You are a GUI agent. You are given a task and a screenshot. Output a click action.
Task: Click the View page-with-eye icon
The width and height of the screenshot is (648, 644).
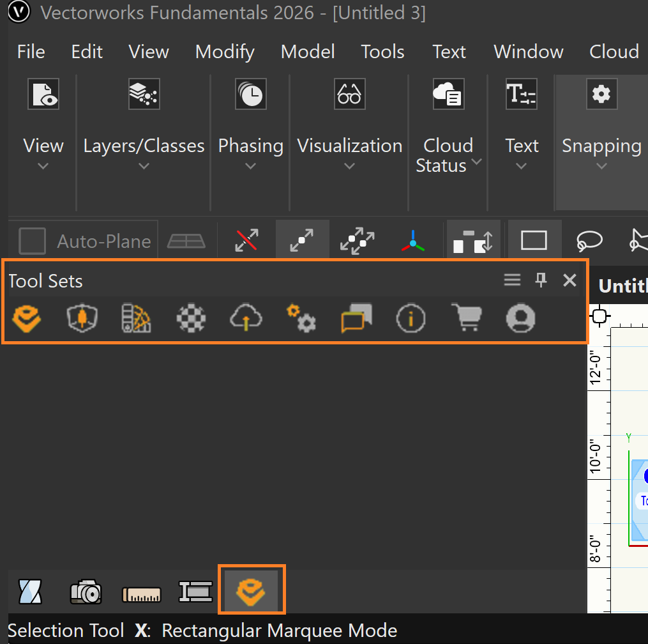[43, 94]
